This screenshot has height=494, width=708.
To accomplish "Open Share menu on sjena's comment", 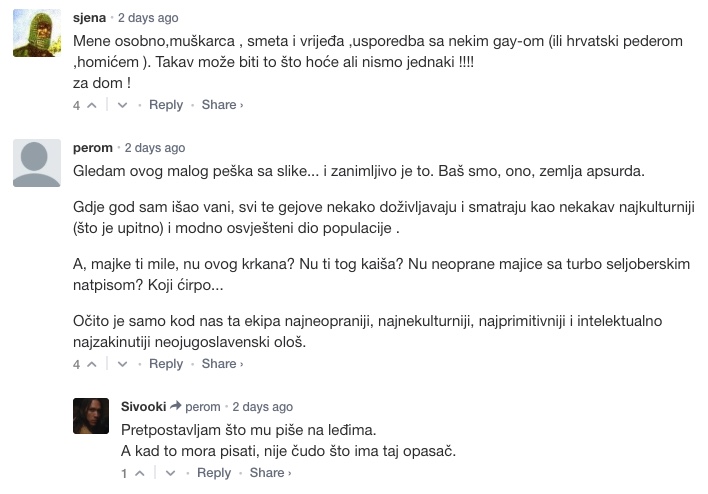I will tap(222, 105).
